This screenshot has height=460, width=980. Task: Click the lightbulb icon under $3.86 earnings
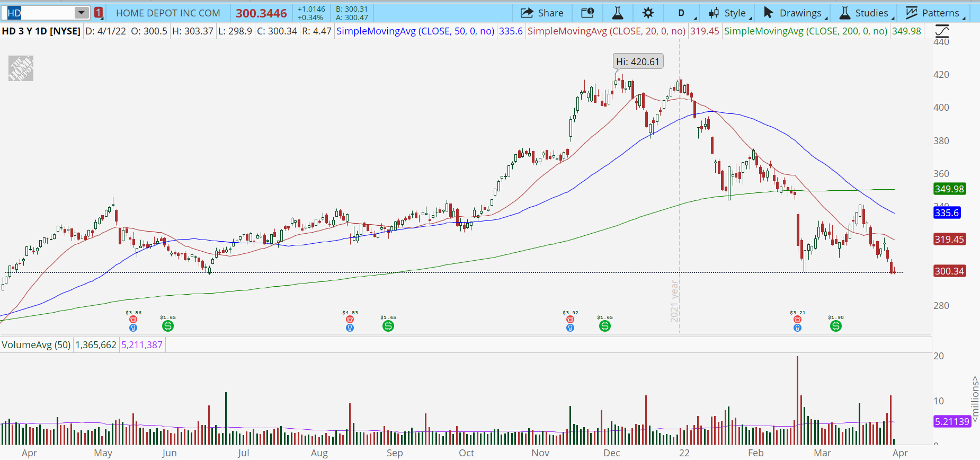pyautogui.click(x=133, y=328)
